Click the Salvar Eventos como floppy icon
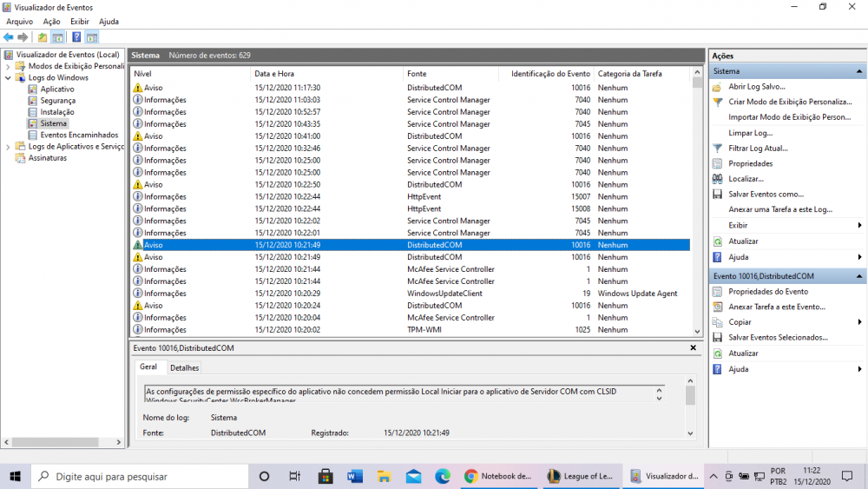The image size is (868, 489). [717, 195]
